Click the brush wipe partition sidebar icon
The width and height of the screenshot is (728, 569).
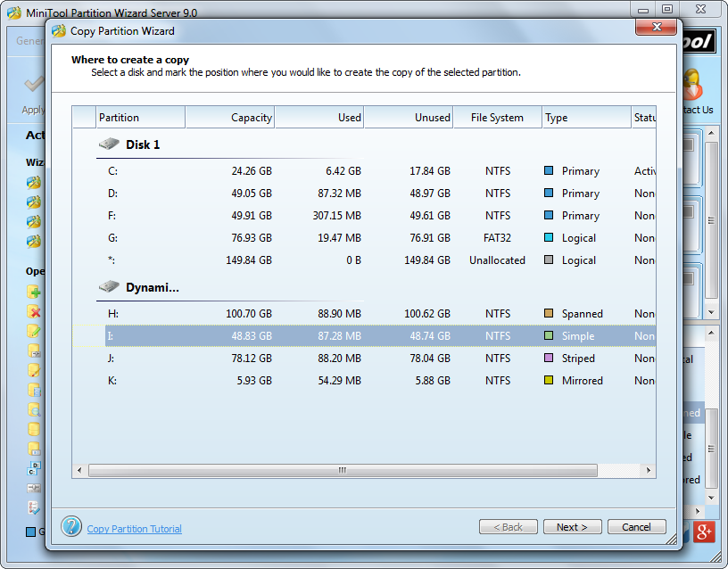point(34,370)
